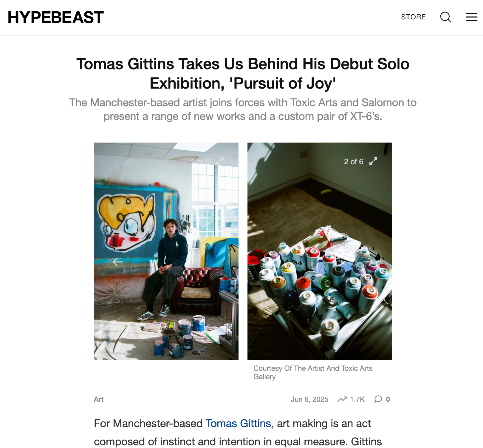Open the hamburger navigation menu

pos(472,17)
